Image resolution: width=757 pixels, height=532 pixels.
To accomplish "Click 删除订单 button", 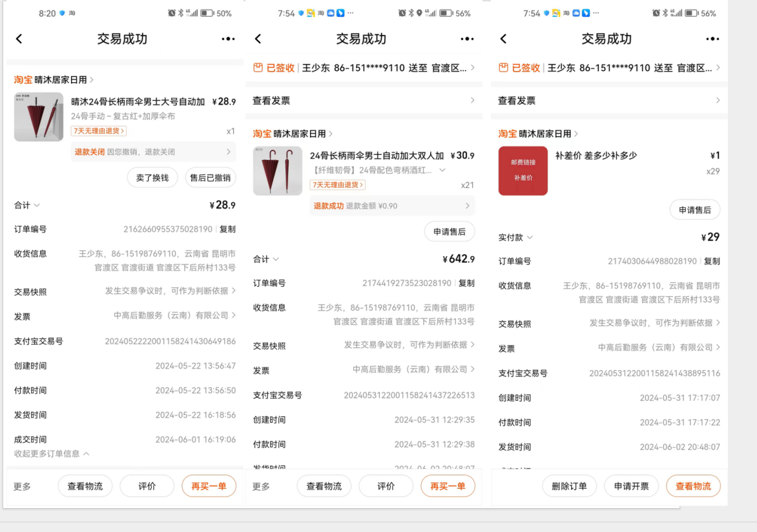I will (569, 486).
